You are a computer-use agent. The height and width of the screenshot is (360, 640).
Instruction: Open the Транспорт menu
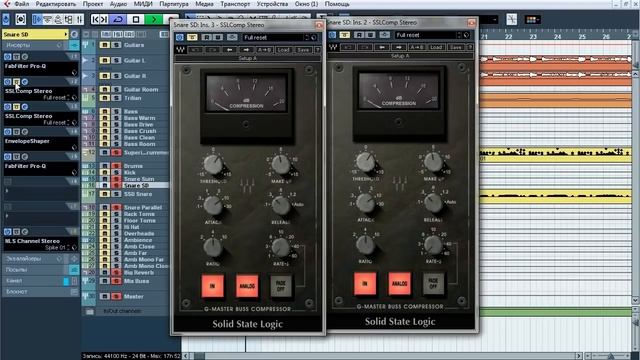tap(235, 4)
